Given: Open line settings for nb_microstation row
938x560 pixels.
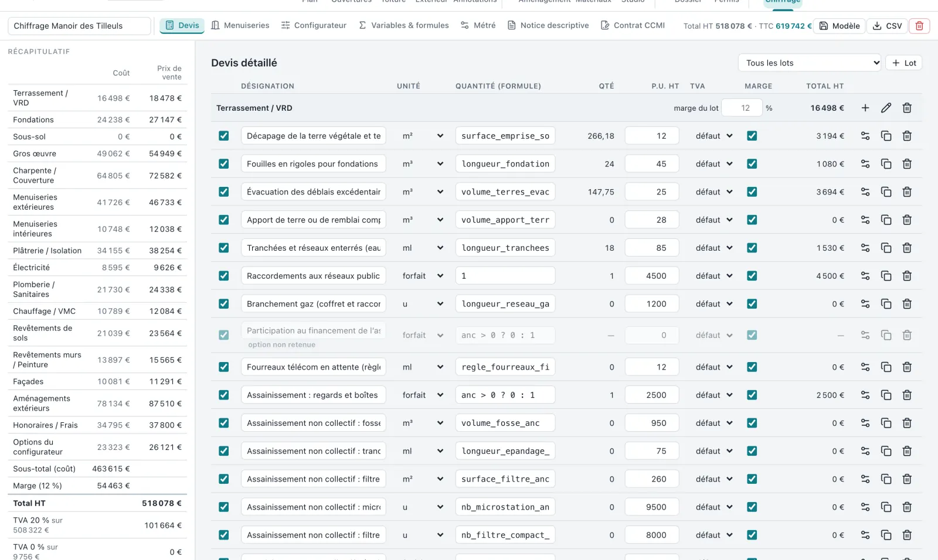Looking at the screenshot, I should [x=865, y=507].
